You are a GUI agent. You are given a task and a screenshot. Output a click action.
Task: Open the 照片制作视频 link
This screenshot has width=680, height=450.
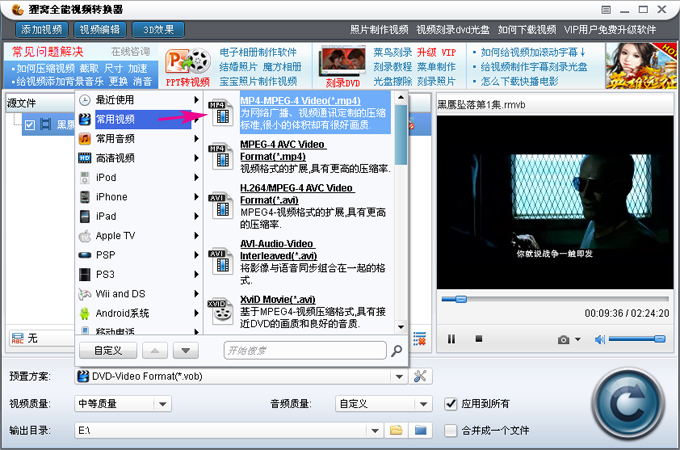[379, 29]
